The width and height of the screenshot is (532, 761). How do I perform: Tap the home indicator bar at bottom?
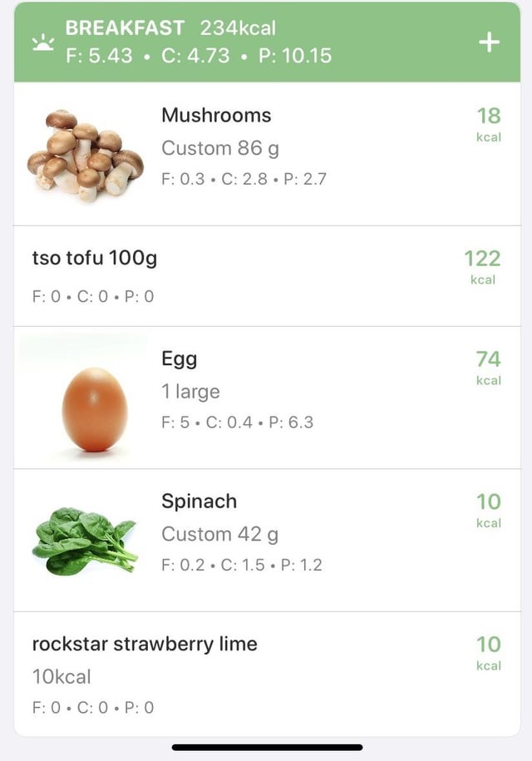tap(267, 748)
